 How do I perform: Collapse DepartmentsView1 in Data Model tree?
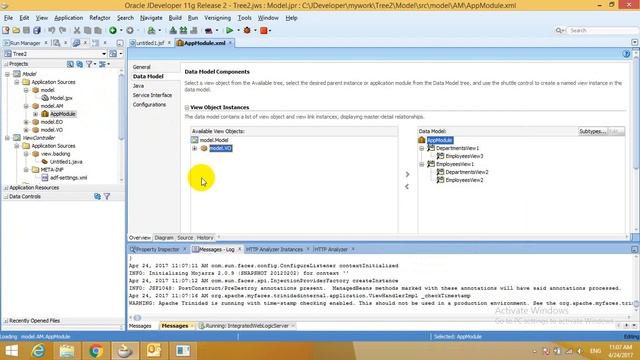pyautogui.click(x=422, y=148)
